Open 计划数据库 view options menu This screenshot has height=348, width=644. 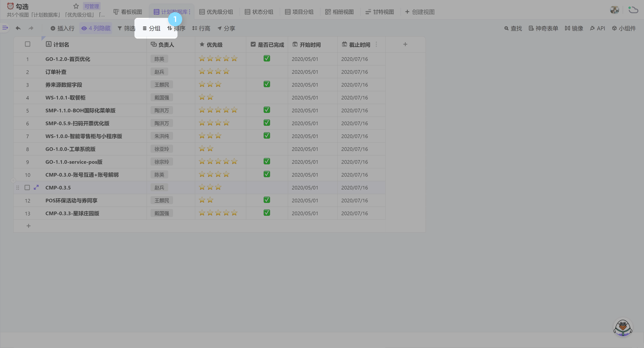(x=190, y=11)
